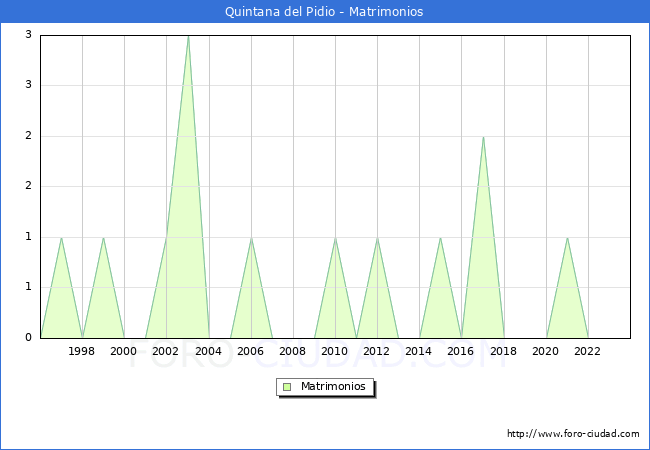Click the 2014 x-axis label
The height and width of the screenshot is (450, 650).
[419, 351]
